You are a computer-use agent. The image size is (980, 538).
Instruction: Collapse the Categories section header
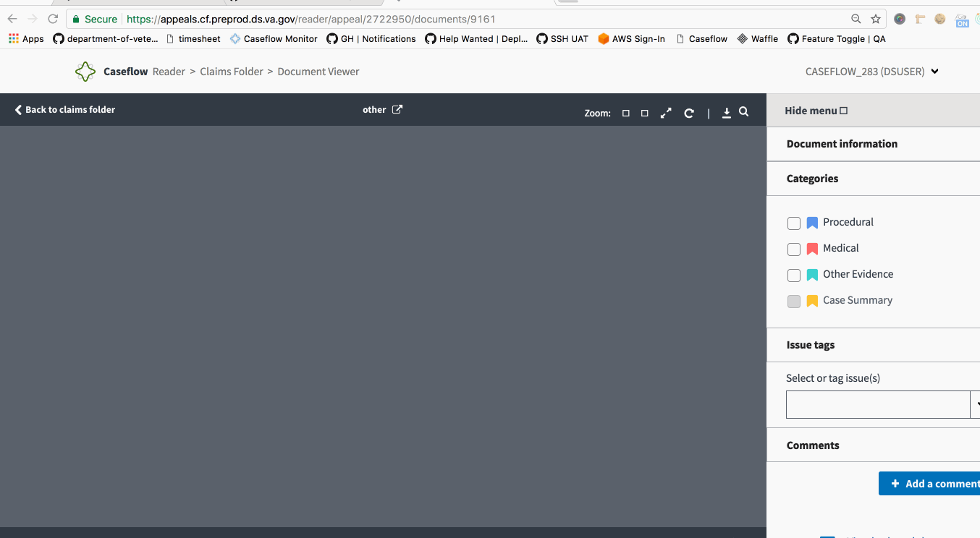pyautogui.click(x=873, y=179)
